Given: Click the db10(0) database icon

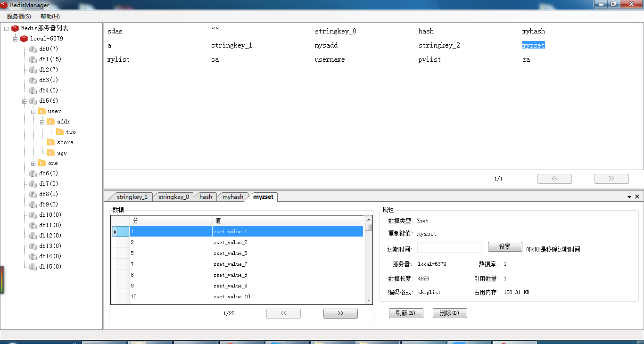Looking at the screenshot, I should pyautogui.click(x=33, y=215).
